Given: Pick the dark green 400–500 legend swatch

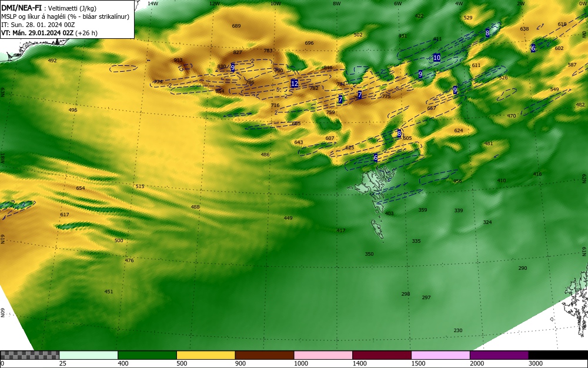Looking at the screenshot, I should 147,355.
